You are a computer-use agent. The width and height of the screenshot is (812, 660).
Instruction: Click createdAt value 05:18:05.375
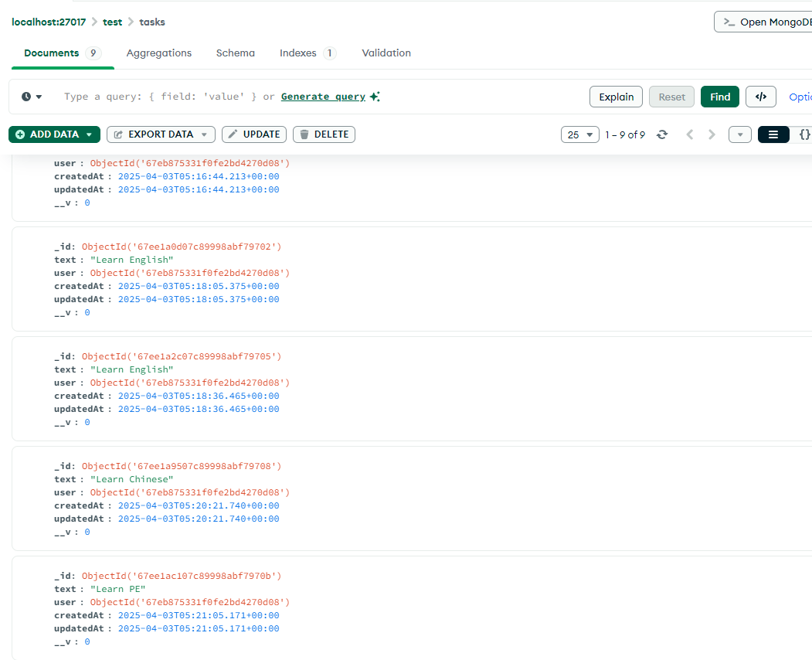pos(199,286)
